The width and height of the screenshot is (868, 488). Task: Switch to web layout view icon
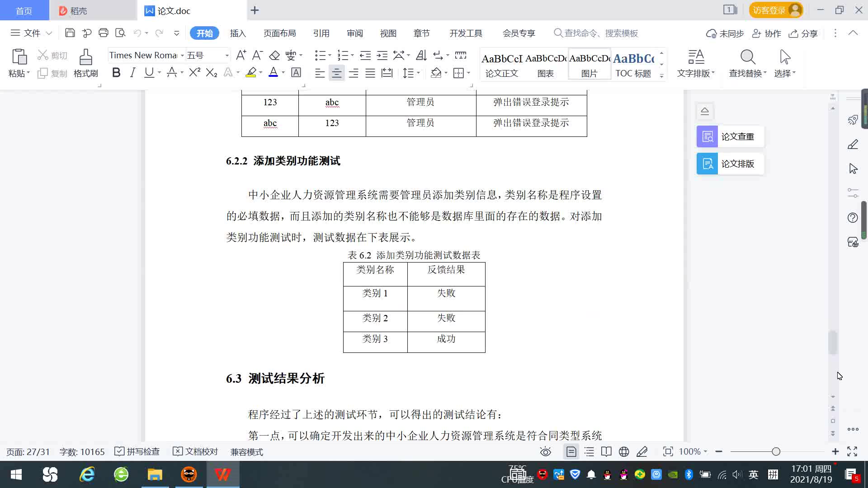point(624,451)
